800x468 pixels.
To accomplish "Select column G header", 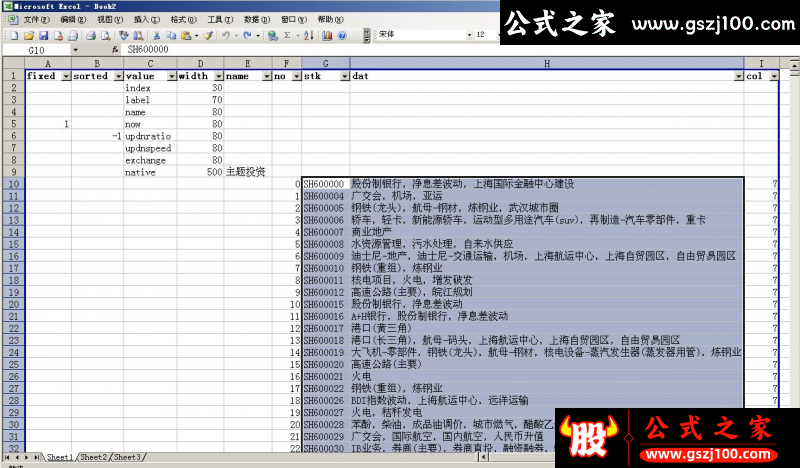I will [x=326, y=63].
